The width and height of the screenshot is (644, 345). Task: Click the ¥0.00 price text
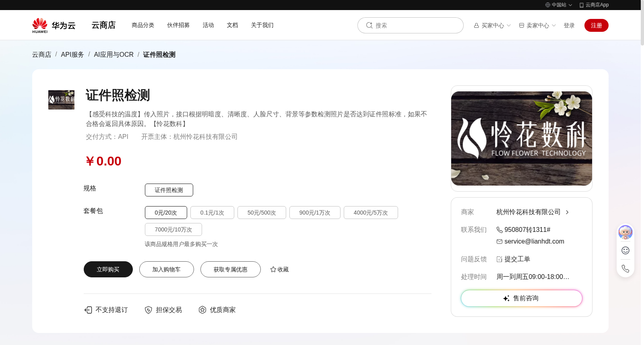pyautogui.click(x=103, y=161)
